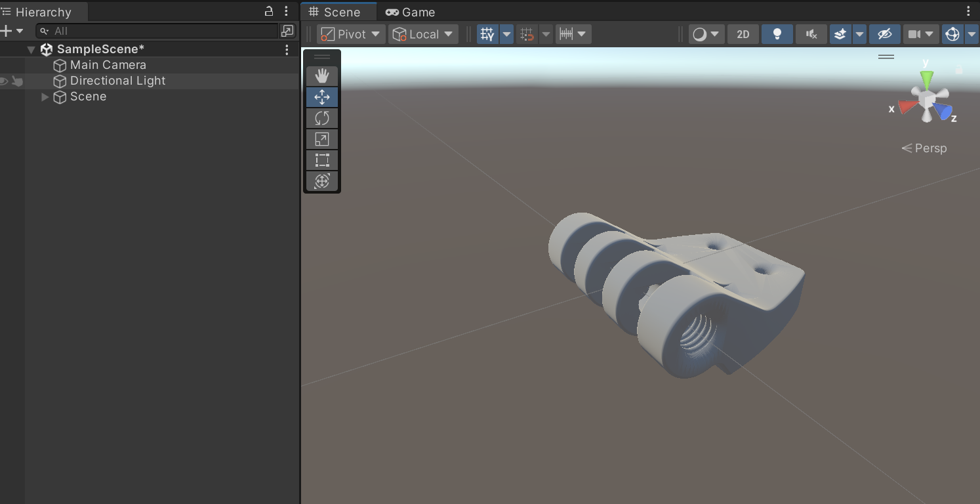
Task: Toggle visibility eye for Directional Light
Action: (x=5, y=81)
